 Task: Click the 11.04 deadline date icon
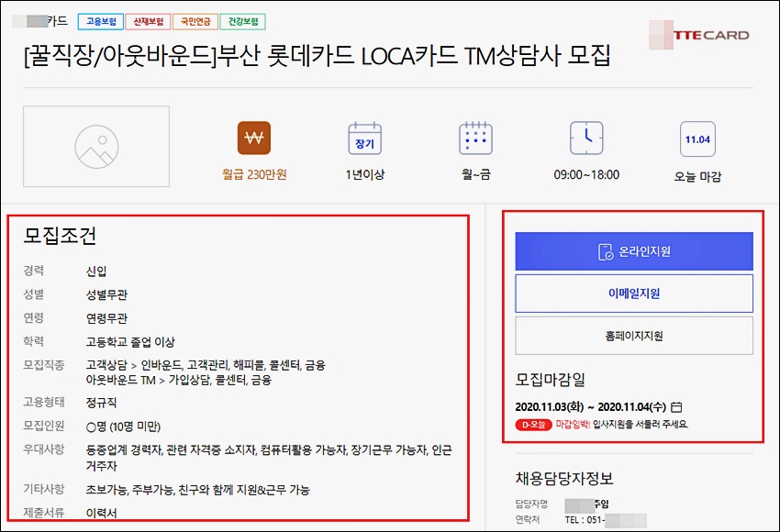coord(697,139)
